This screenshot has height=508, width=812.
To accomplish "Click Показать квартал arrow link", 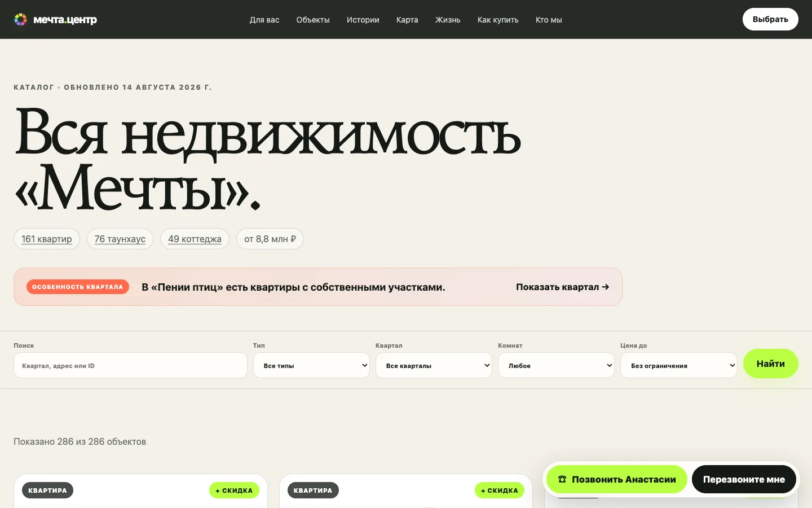I will (562, 287).
